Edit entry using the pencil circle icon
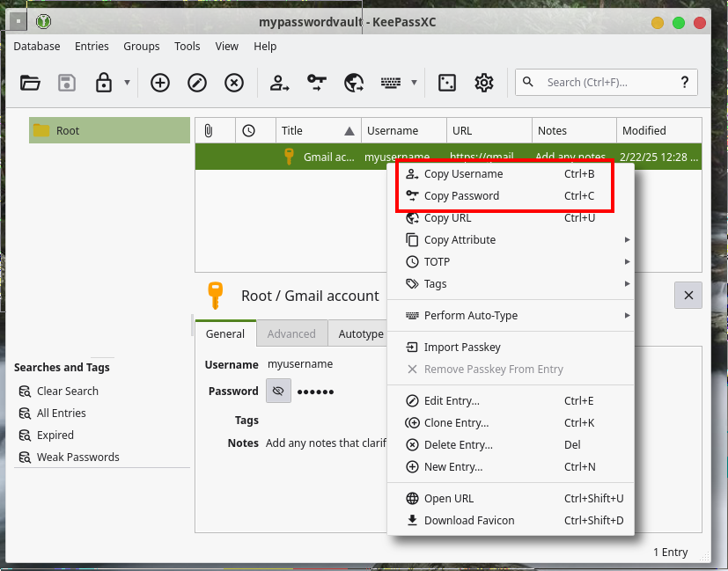 point(197,83)
